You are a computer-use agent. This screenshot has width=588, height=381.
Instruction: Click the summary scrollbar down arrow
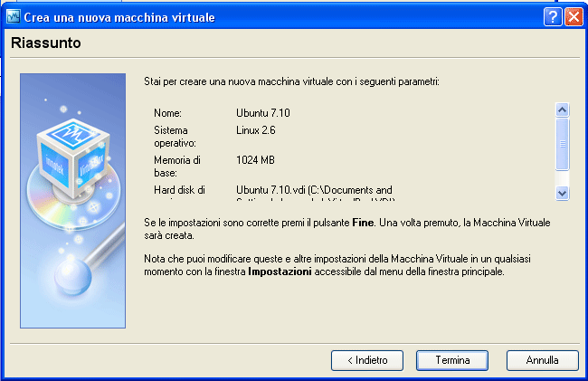pos(562,193)
